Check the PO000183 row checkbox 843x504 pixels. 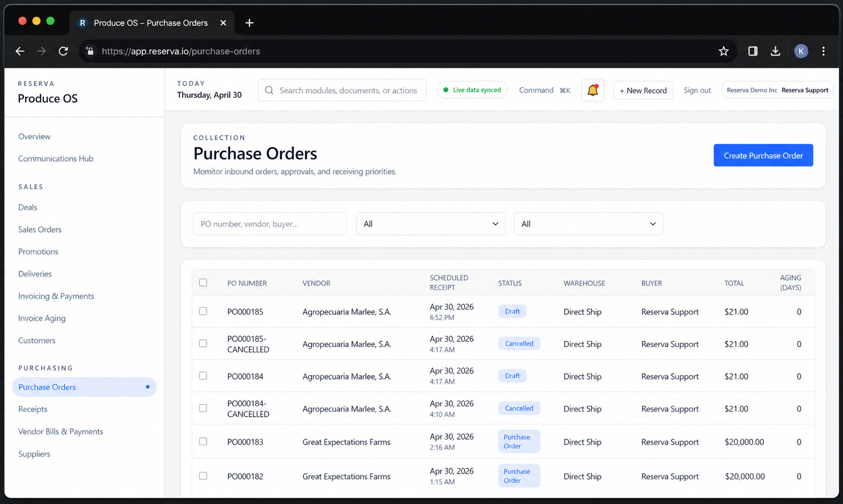[203, 442]
